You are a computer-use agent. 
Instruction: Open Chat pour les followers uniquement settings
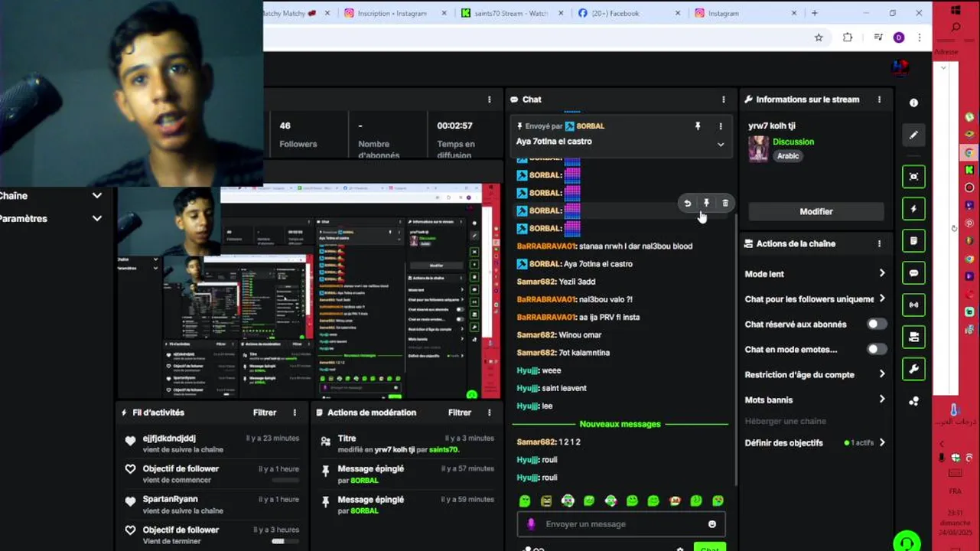click(x=816, y=298)
